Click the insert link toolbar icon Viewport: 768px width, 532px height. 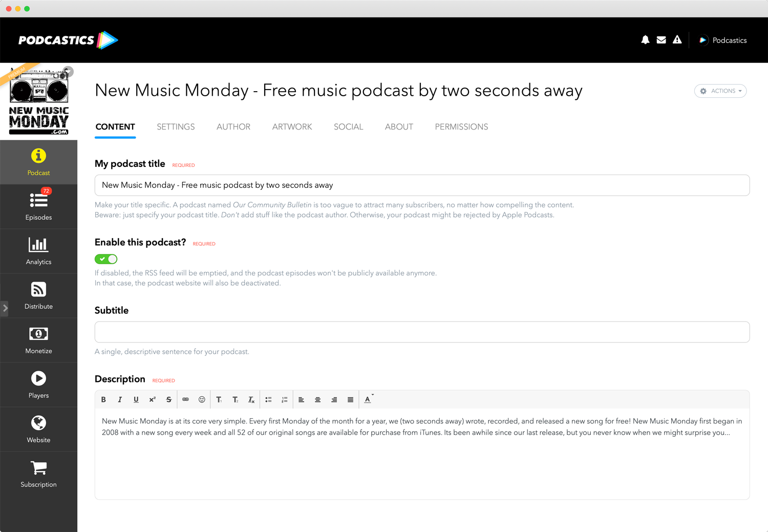pos(185,400)
